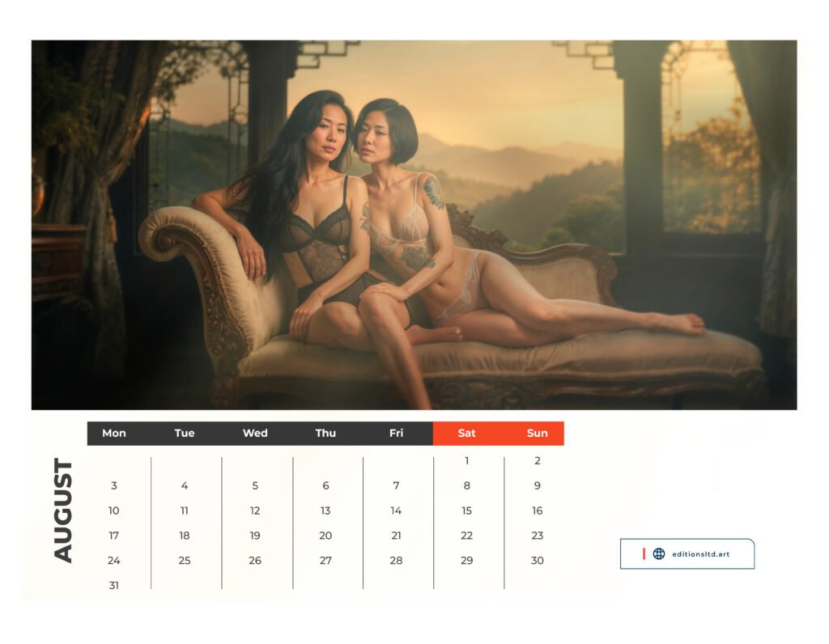This screenshot has height=644, width=829.
Task: Select the orange Sun header
Action: coord(538,433)
